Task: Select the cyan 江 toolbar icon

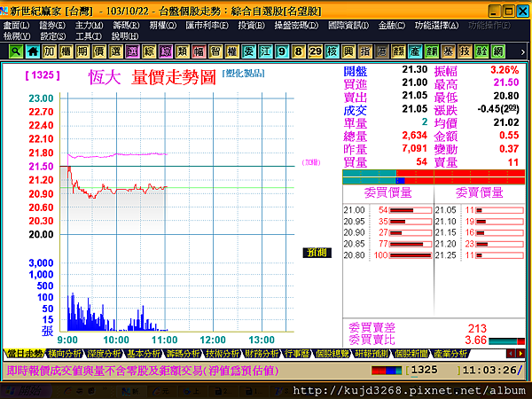Action: click(265, 51)
